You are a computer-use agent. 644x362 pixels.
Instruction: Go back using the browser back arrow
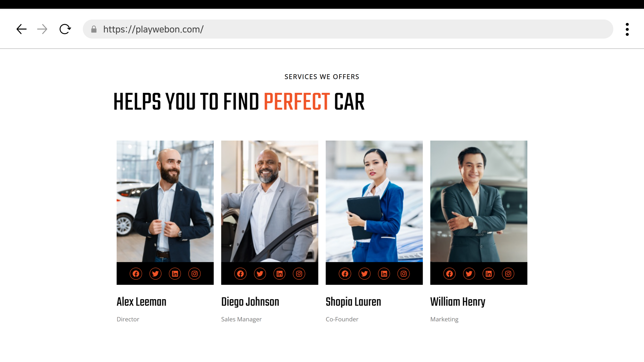tap(21, 29)
